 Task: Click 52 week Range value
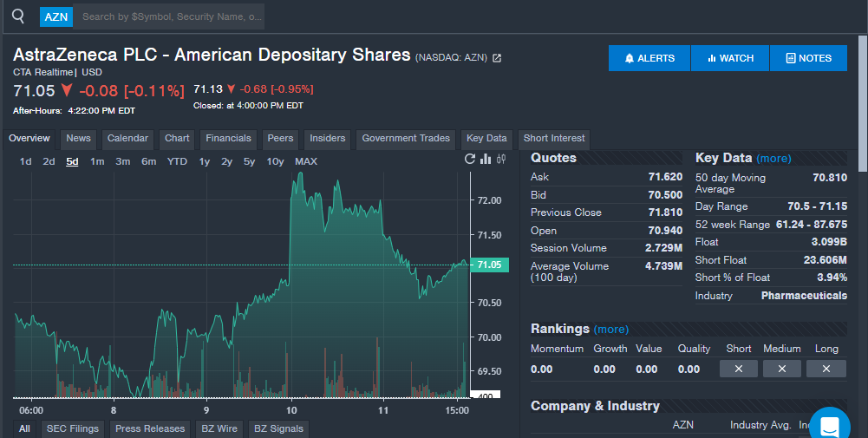(812, 225)
